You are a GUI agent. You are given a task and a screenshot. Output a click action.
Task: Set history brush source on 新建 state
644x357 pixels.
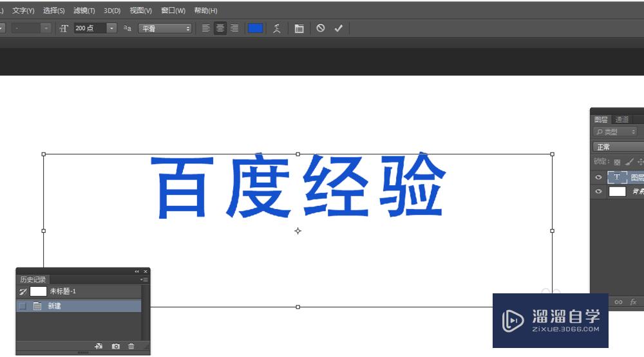(x=23, y=306)
